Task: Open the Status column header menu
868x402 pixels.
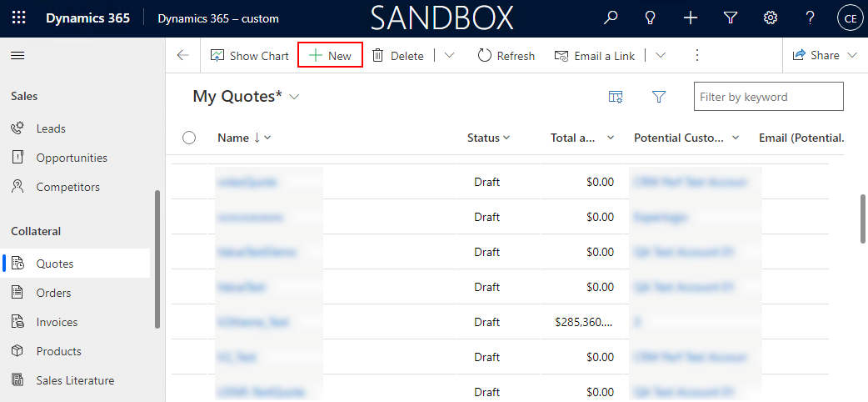Action: tap(488, 138)
